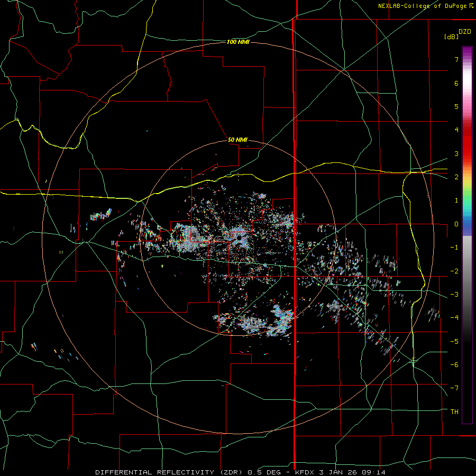Image resolution: width=476 pixels, height=476 pixels.
Task: Click the 100 NMI range ring label
Action: (238, 42)
